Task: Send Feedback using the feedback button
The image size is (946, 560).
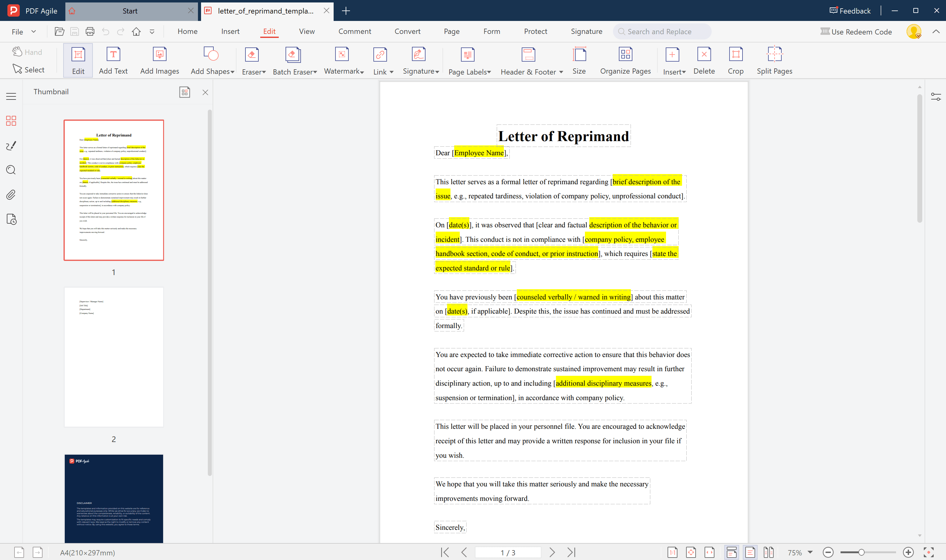Action: (849, 10)
